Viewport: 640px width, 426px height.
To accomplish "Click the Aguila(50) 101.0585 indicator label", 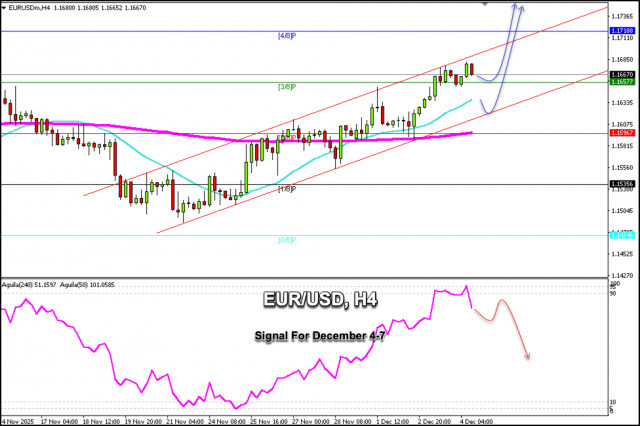I will pos(87,285).
